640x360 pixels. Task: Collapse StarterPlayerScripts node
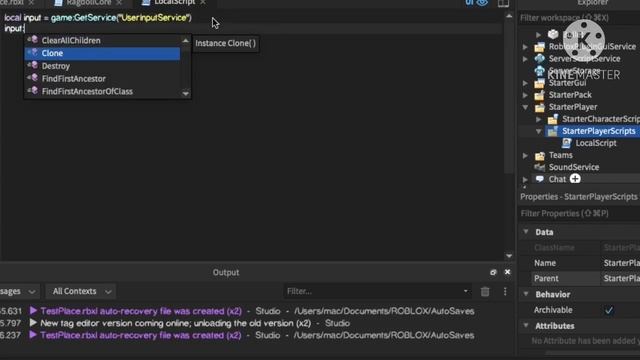(x=538, y=131)
